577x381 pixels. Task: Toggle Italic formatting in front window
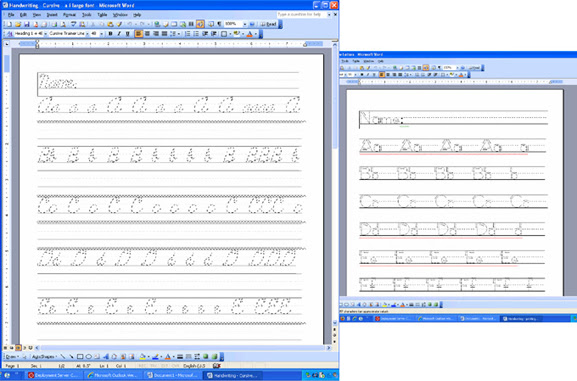(119, 34)
